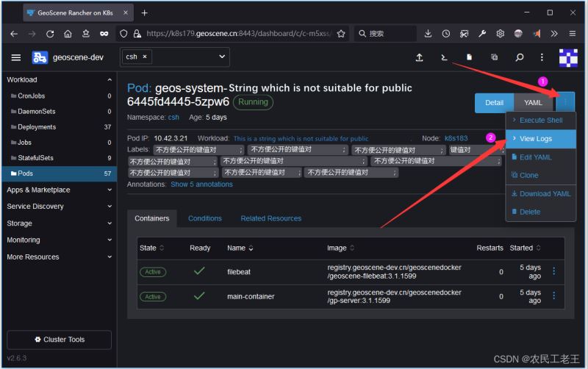Switch the pod view to YAML
Screen dimensions: 588x369
[x=533, y=103]
